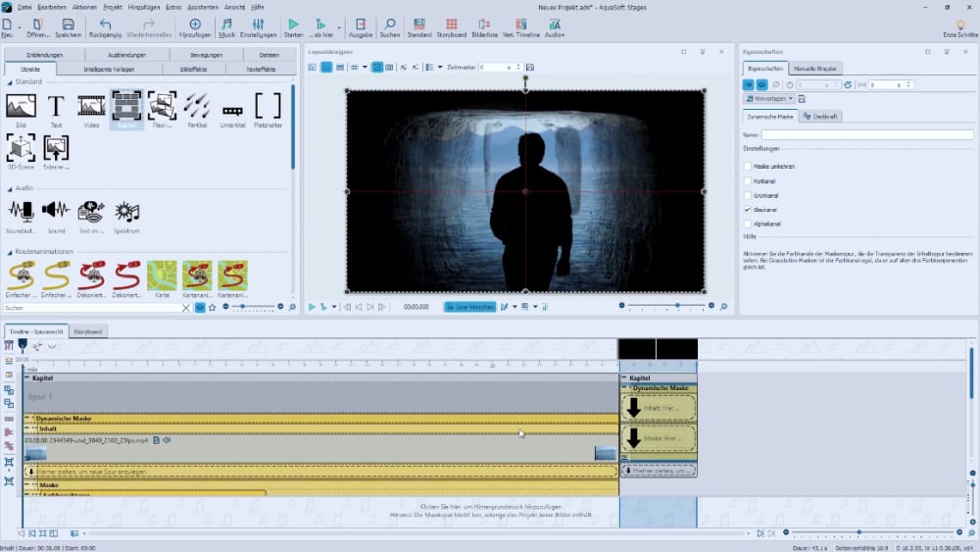Collapse the Routenanimationen section

9,252
